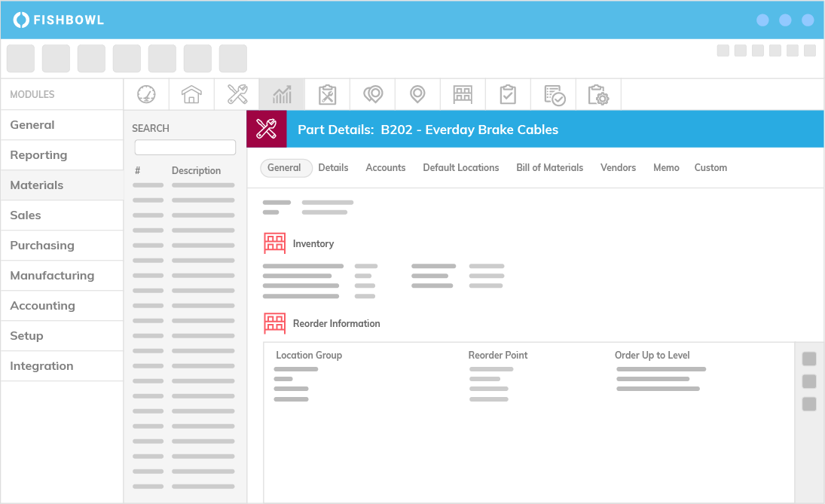Click the stacked location pins icon
The image size is (825, 504).
coord(372,94)
